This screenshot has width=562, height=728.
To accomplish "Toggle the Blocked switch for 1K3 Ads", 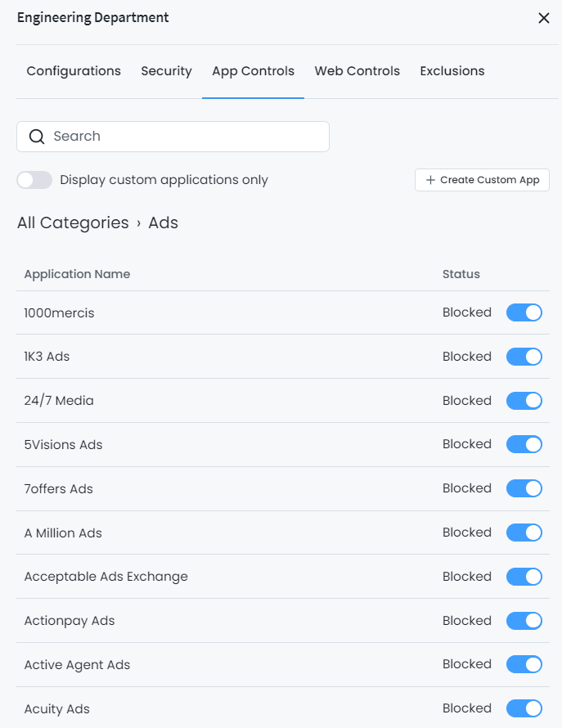I will [x=524, y=357].
